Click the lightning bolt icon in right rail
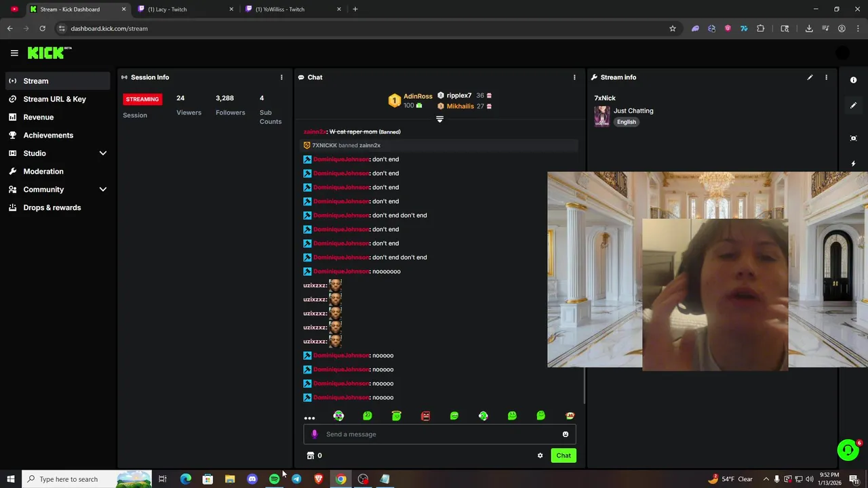The height and width of the screenshot is (488, 868). point(853,163)
